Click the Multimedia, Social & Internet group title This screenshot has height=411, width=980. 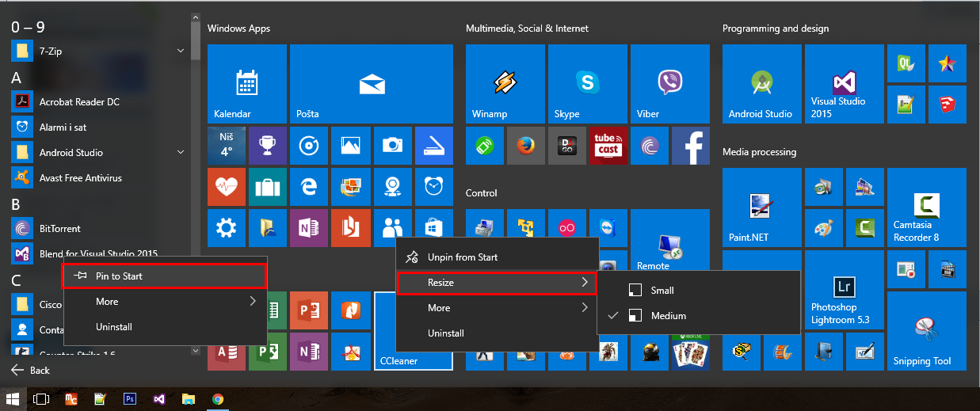(527, 29)
